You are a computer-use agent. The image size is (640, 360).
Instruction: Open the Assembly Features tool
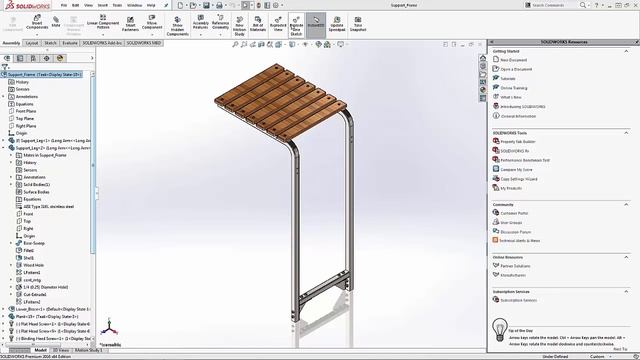point(200,22)
